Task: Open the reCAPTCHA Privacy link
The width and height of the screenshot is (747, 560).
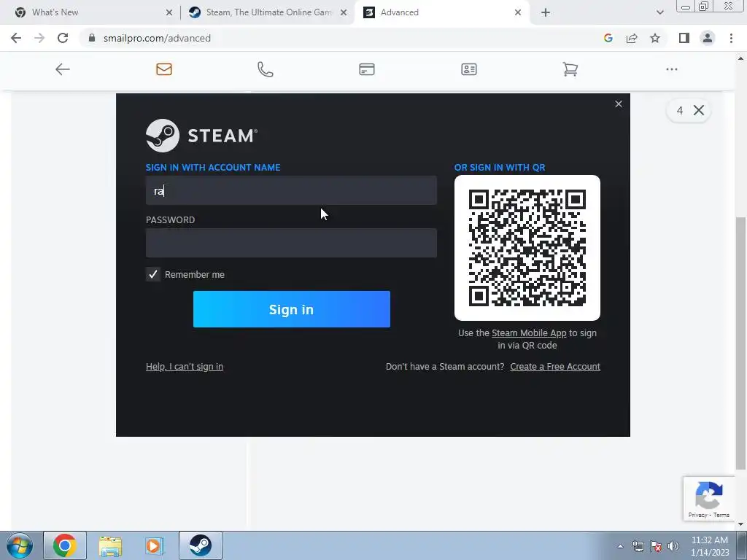Action: (x=697, y=515)
